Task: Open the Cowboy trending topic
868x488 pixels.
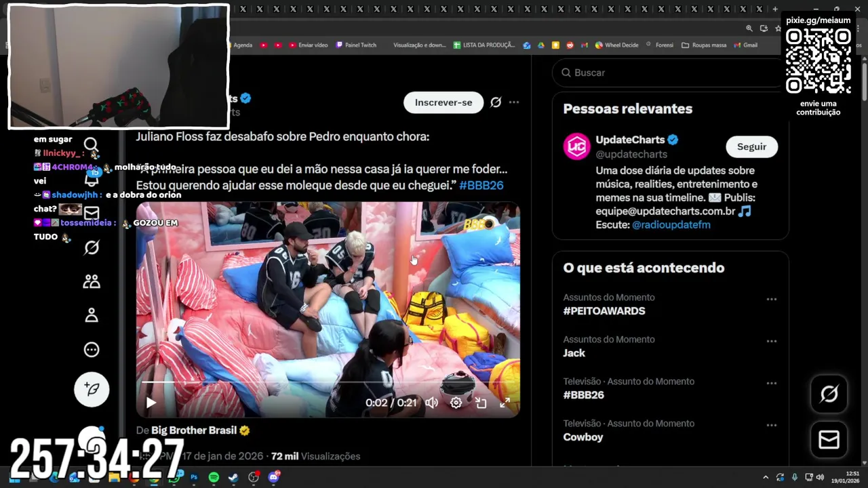Action: click(583, 437)
